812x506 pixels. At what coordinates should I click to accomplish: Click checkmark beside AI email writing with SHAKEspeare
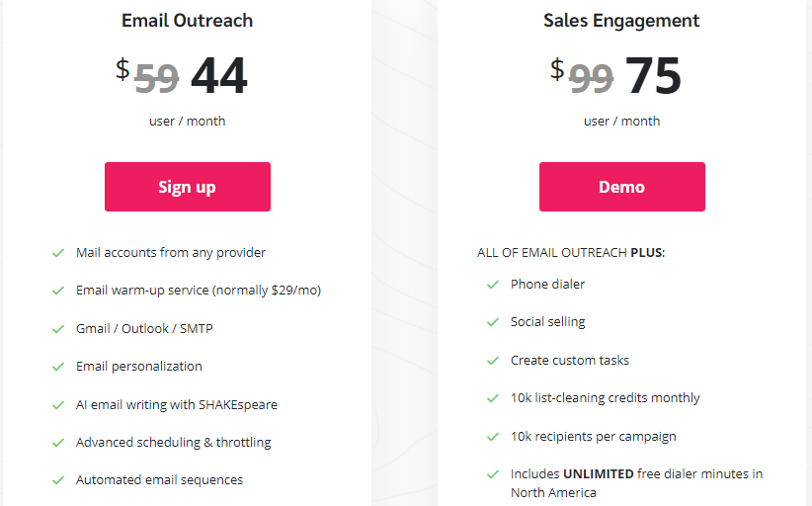tap(58, 405)
